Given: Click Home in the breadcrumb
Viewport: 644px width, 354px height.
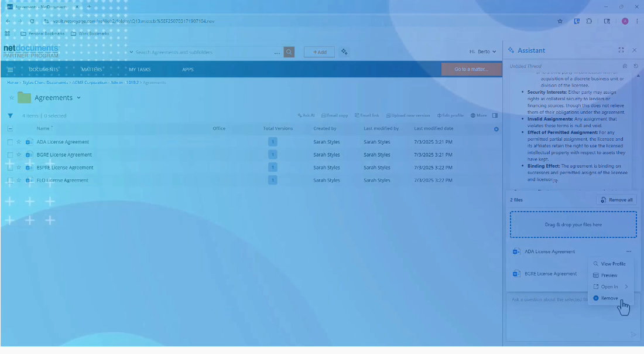Looking at the screenshot, I should [12, 83].
